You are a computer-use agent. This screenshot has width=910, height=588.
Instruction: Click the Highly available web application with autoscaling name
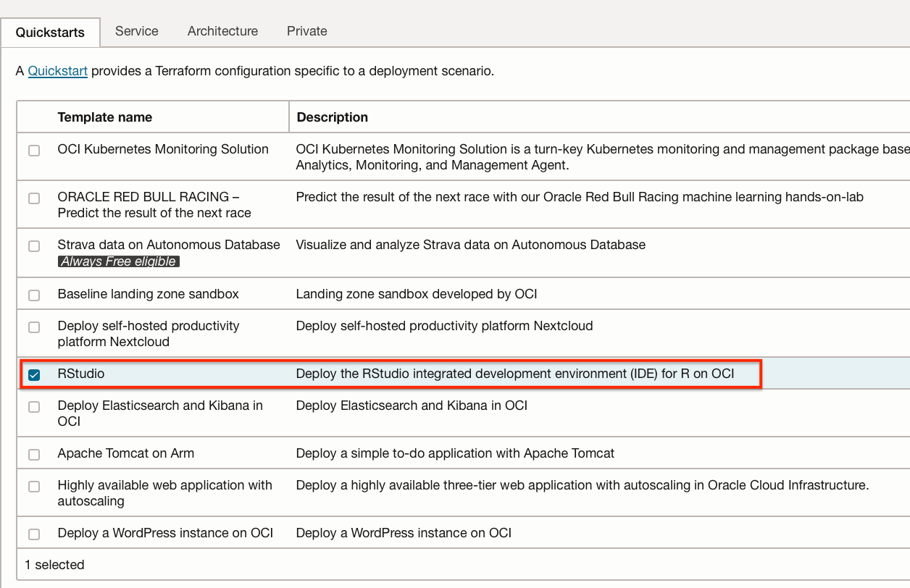coord(165,493)
